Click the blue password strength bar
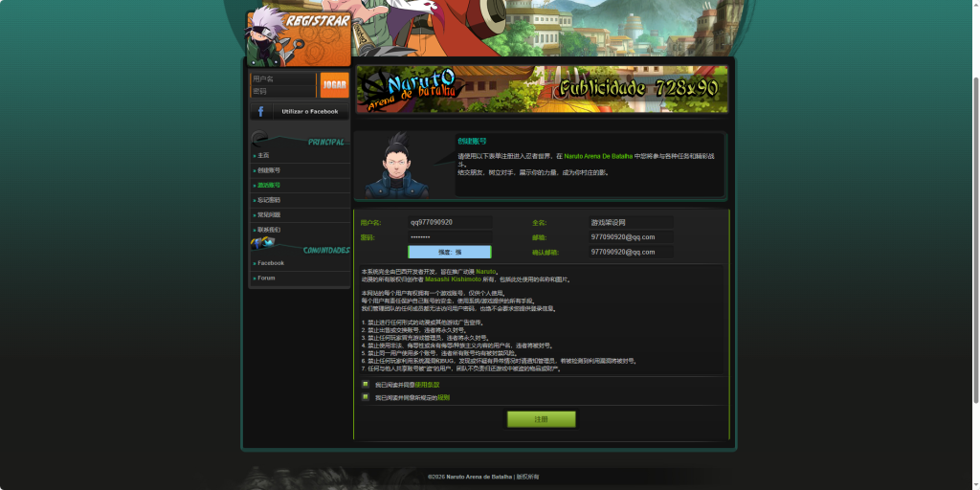 (x=450, y=252)
